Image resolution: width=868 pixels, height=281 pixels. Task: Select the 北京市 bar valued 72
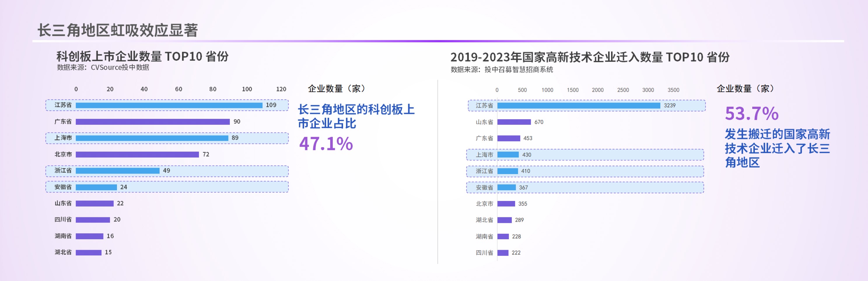137,155
